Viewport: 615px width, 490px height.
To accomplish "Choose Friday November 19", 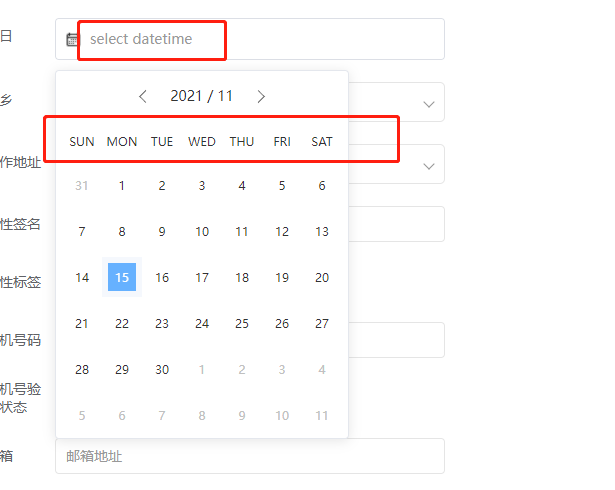I will (x=282, y=277).
